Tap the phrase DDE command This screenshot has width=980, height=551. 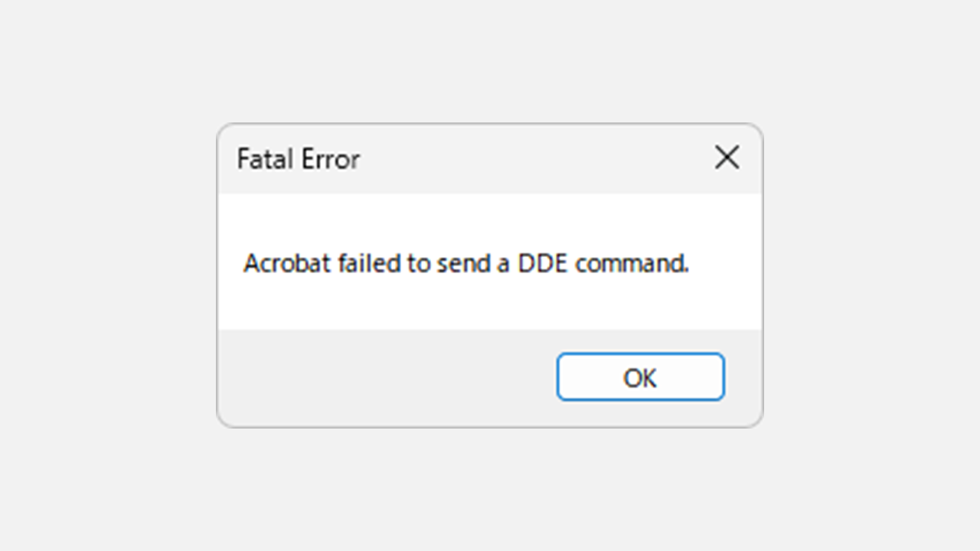(x=605, y=263)
